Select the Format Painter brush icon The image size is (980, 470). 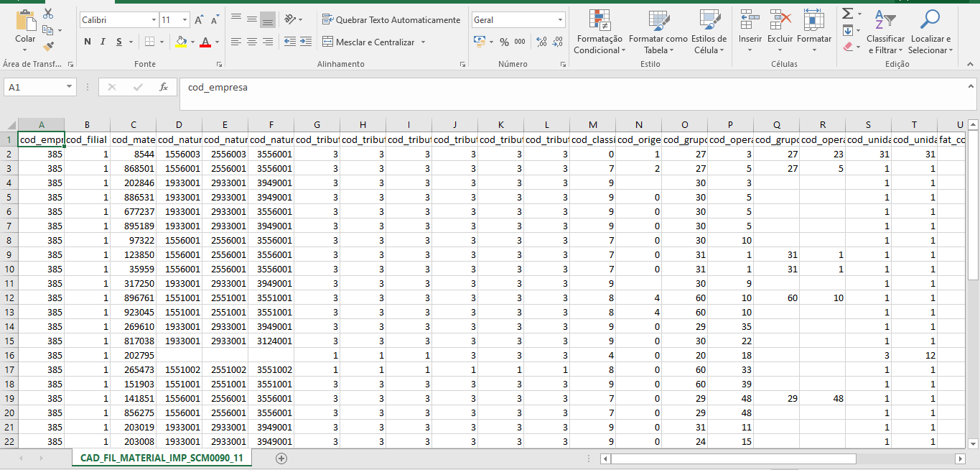pos(48,47)
